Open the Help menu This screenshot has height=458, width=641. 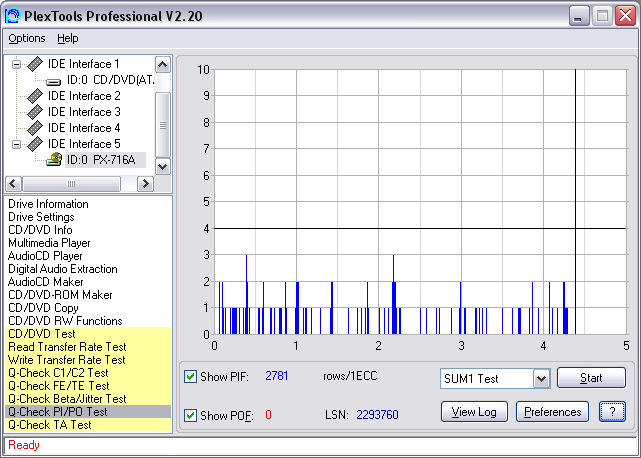[x=67, y=38]
